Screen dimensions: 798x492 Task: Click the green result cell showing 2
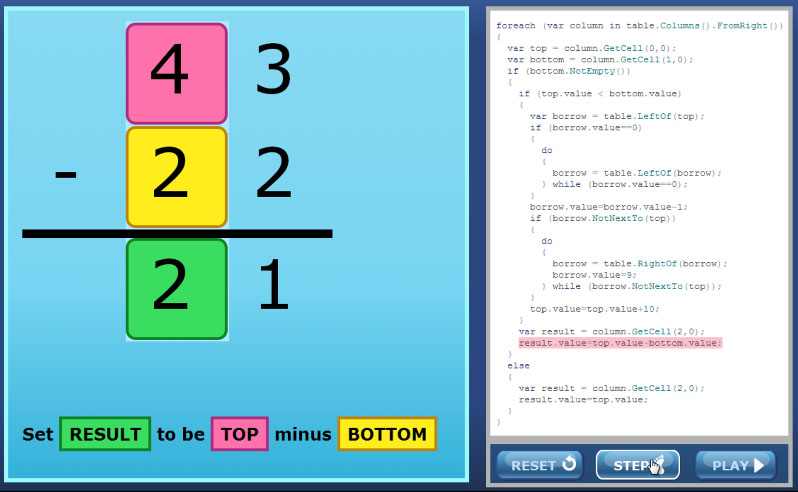(176, 289)
